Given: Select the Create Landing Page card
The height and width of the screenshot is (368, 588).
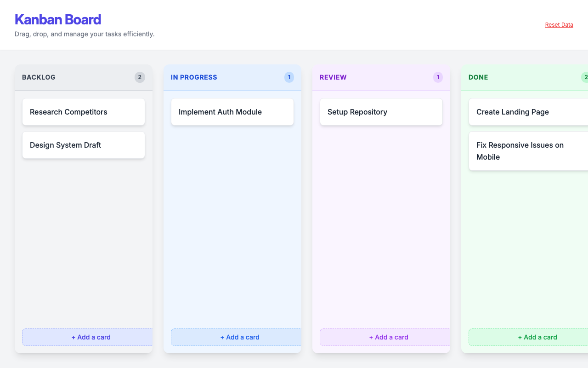Looking at the screenshot, I should (x=528, y=112).
